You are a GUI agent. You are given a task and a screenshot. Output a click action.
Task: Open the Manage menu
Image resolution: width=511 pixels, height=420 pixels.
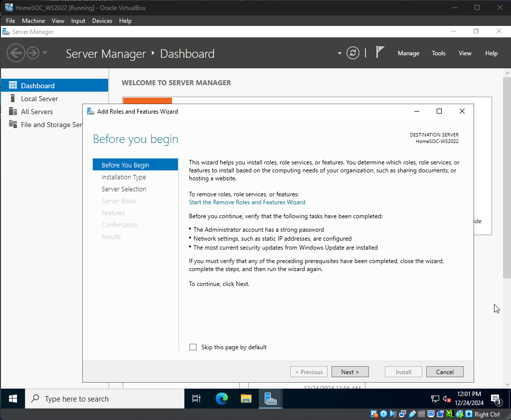408,53
